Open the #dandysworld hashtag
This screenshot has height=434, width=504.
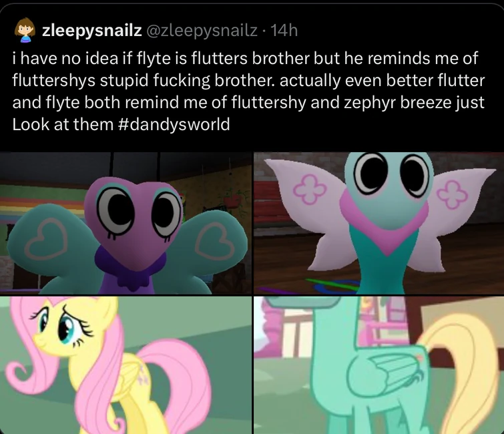(x=174, y=124)
